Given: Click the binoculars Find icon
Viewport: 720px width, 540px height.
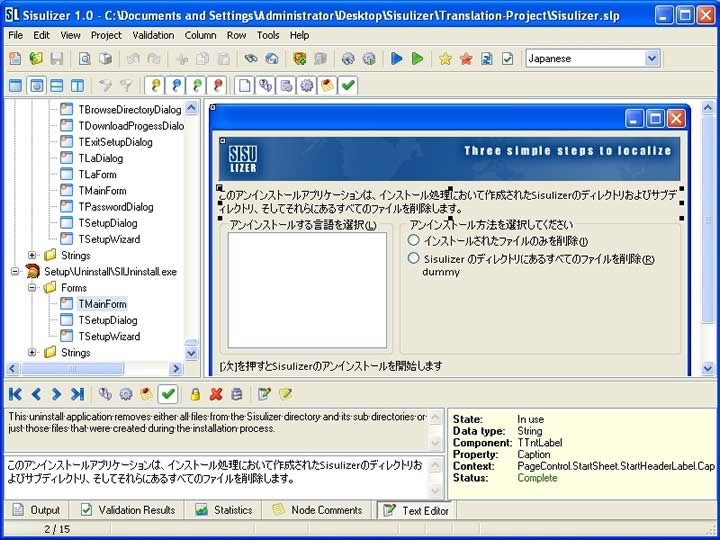Looking at the screenshot, I should 251,58.
